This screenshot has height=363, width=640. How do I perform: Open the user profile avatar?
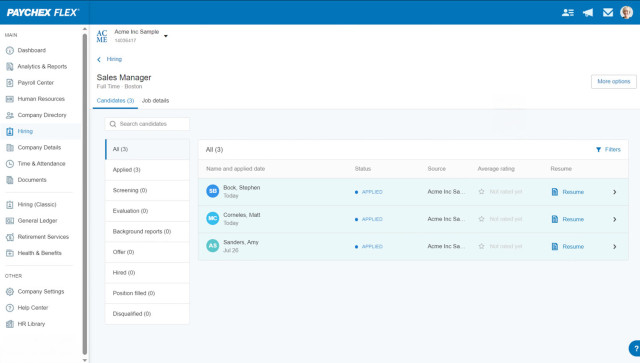(627, 12)
